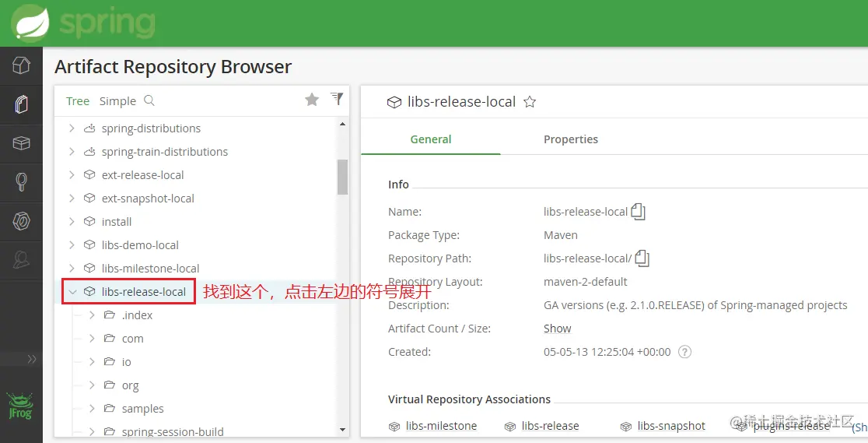
Task: Select ext-snapshot-local in the tree
Action: [148, 198]
